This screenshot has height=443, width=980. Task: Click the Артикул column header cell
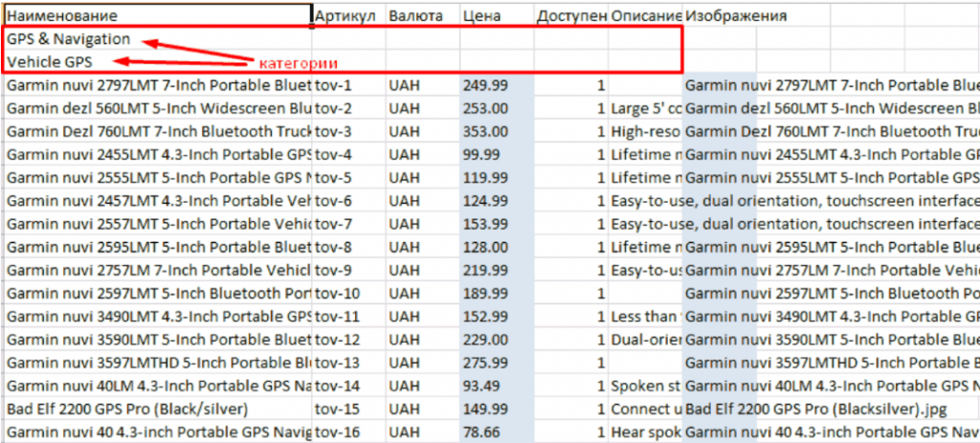tap(347, 16)
